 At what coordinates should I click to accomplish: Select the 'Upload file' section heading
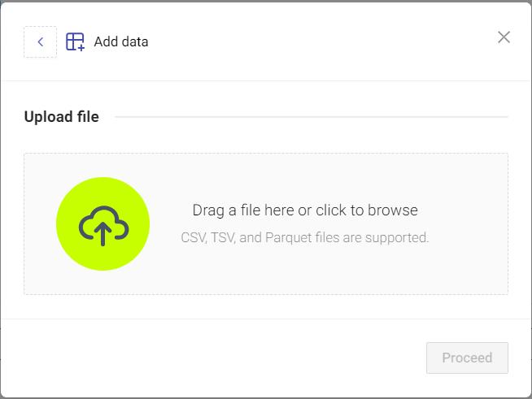[62, 117]
